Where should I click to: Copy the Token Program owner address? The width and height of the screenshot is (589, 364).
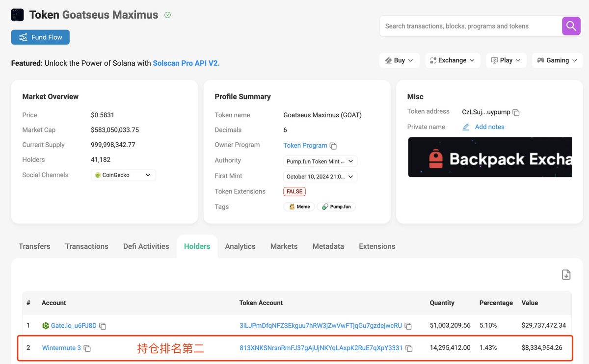tap(333, 146)
